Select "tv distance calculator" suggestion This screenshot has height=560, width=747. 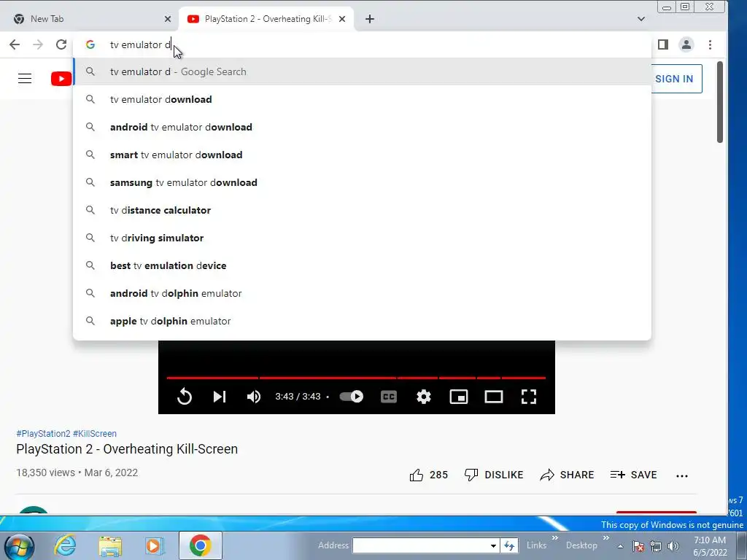(362, 210)
